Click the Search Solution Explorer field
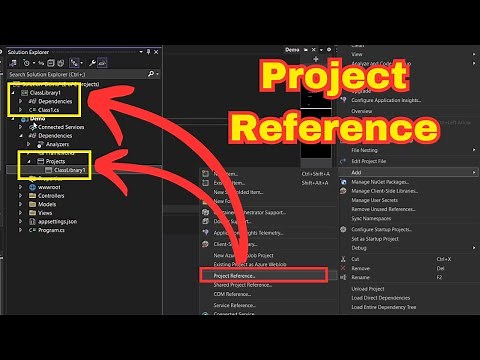The width and height of the screenshot is (480, 360). pyautogui.click(x=77, y=74)
